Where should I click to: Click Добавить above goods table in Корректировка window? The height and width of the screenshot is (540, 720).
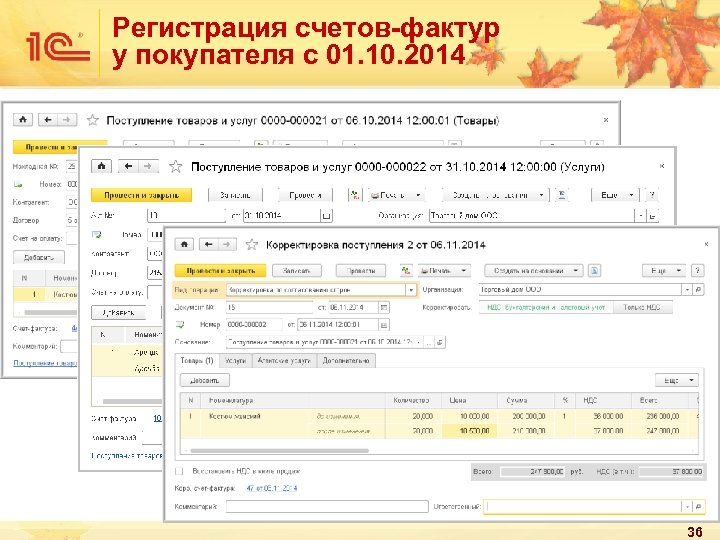coord(205,380)
